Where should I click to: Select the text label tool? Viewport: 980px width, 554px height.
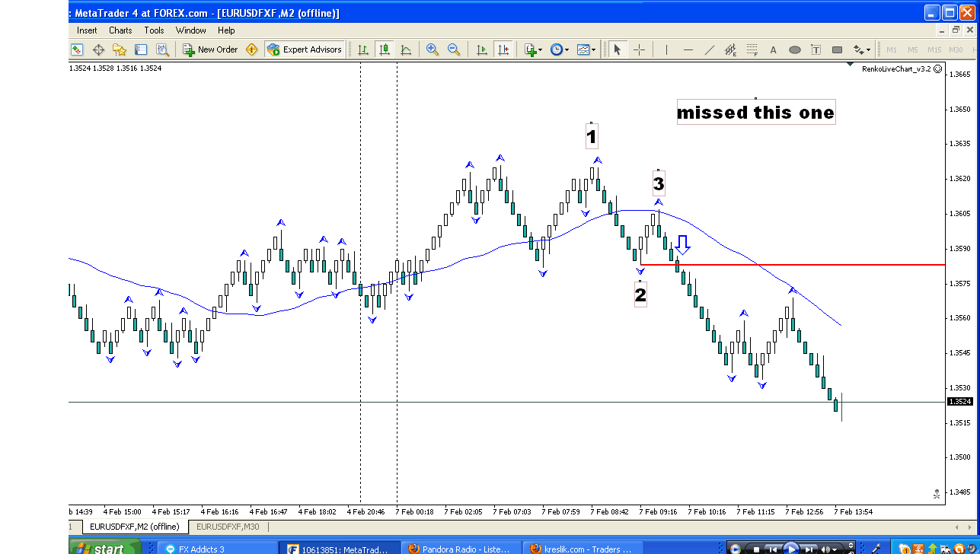[x=816, y=49]
